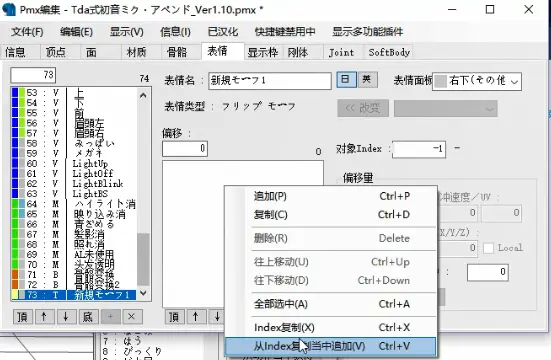Move morph up with left ↑ button
The height and width of the screenshot is (360, 551).
[44, 317]
